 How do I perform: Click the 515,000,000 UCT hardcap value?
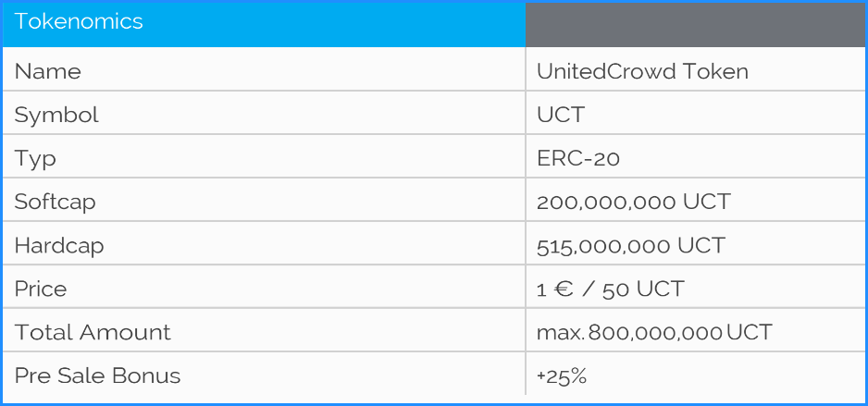(x=631, y=246)
